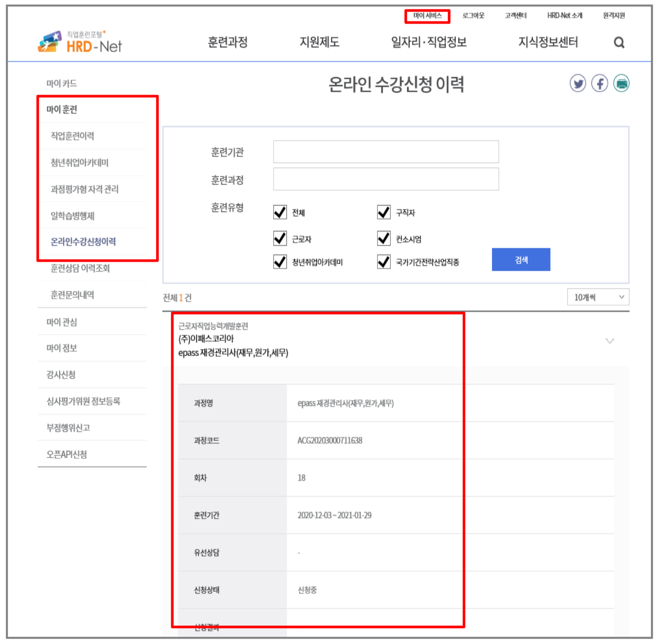
Task: Select 마이 훈련 sidebar heading
Action: [62, 109]
